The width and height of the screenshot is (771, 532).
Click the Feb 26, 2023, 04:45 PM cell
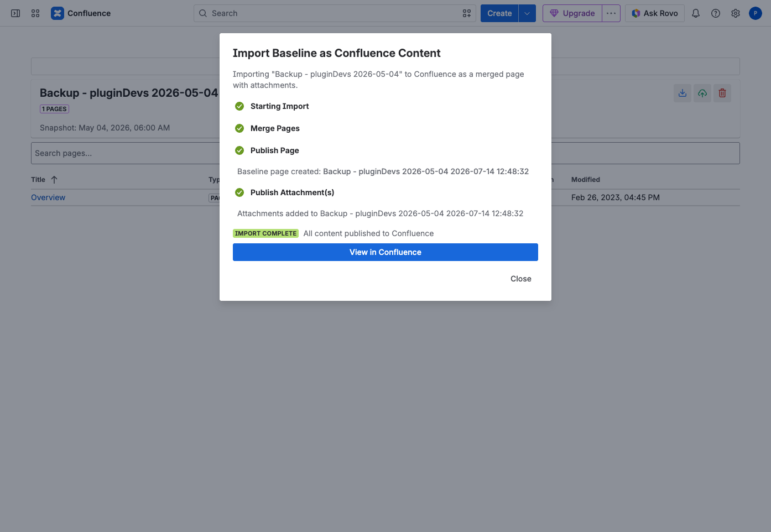[x=616, y=197]
